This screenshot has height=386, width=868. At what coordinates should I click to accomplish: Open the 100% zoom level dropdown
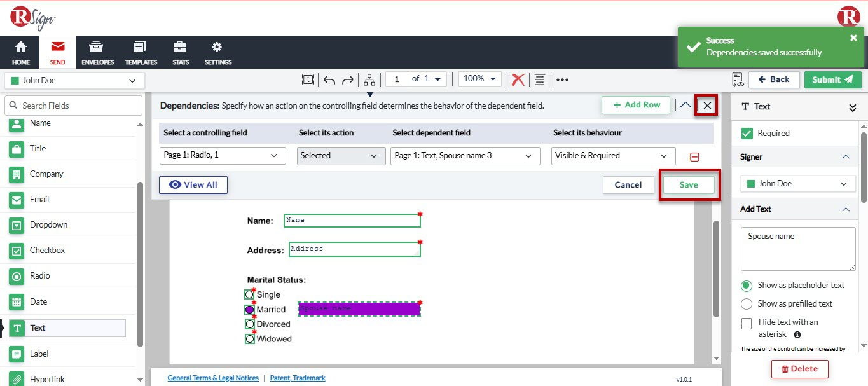pyautogui.click(x=479, y=79)
